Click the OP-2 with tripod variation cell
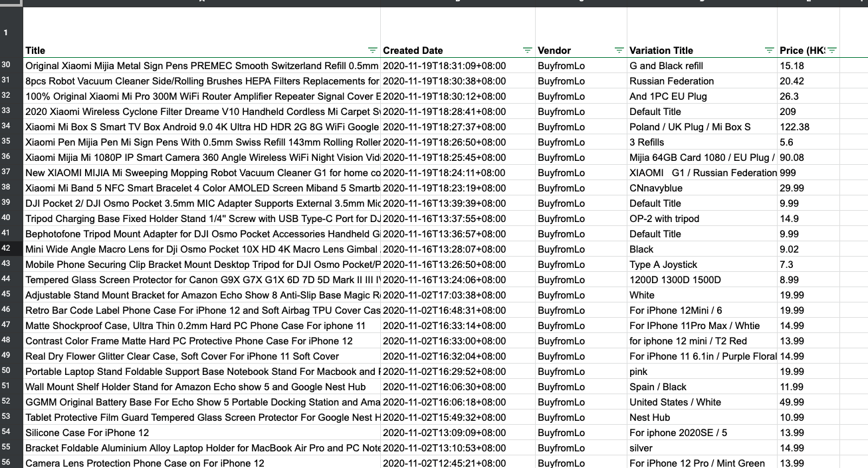 click(702, 219)
